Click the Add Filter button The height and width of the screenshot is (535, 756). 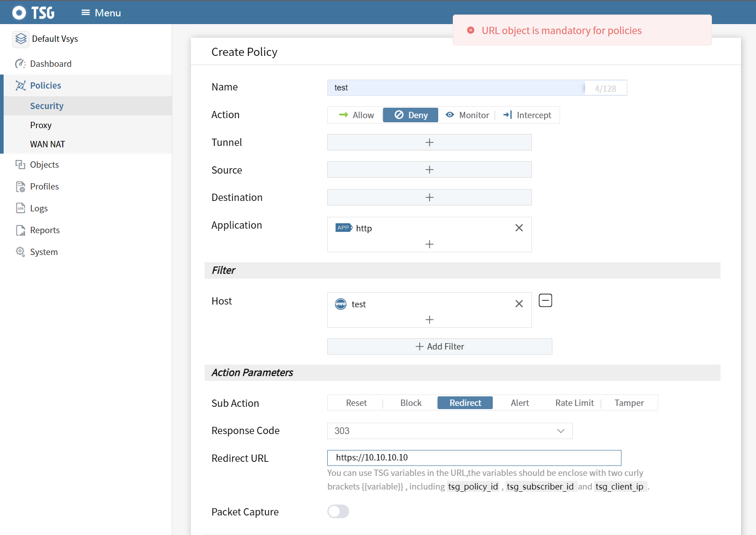[x=440, y=346]
